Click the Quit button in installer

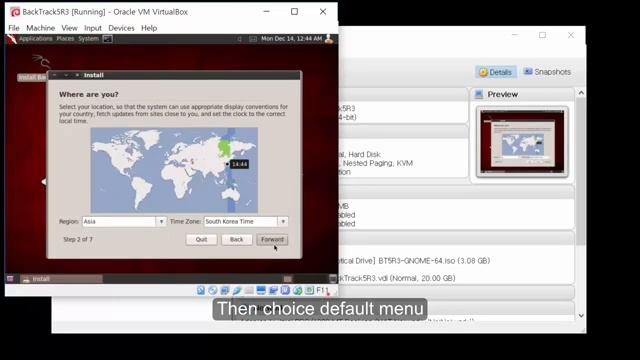(x=201, y=240)
